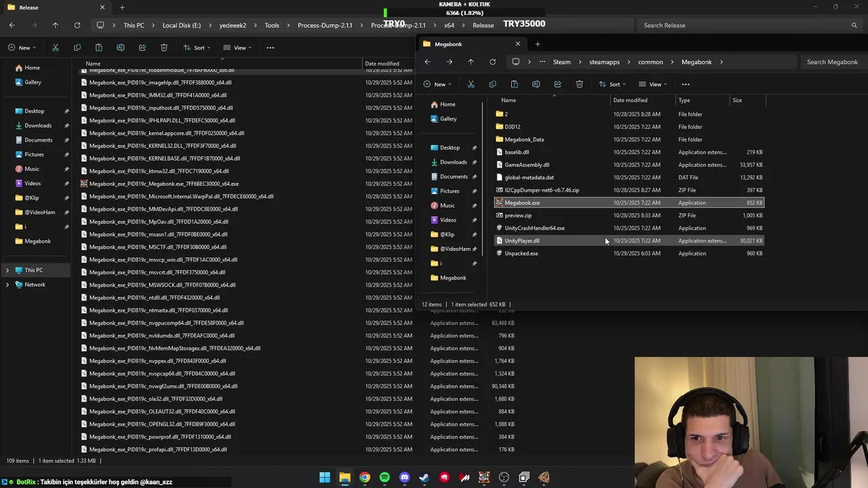Open Gallery in the Release window sidebar

[33, 82]
